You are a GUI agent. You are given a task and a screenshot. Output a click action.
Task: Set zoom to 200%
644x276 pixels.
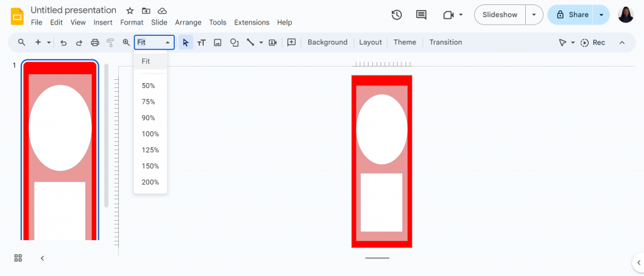click(150, 182)
